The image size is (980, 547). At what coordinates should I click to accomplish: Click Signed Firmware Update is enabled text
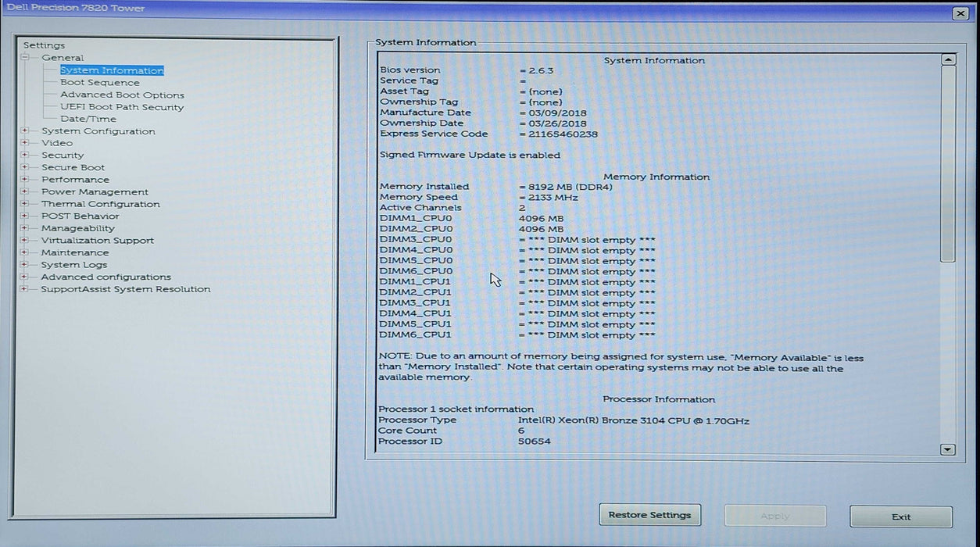click(x=470, y=155)
